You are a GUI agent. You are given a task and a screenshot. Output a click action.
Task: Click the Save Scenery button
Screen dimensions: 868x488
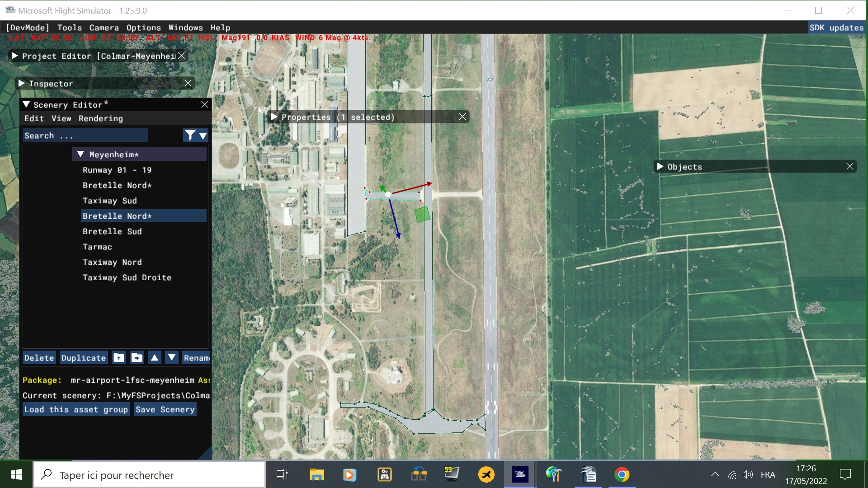pyautogui.click(x=165, y=409)
